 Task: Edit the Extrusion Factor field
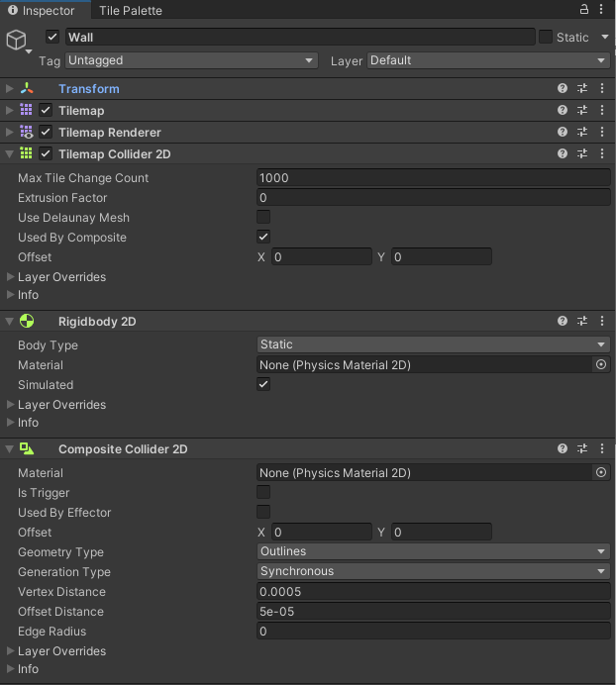click(x=433, y=197)
